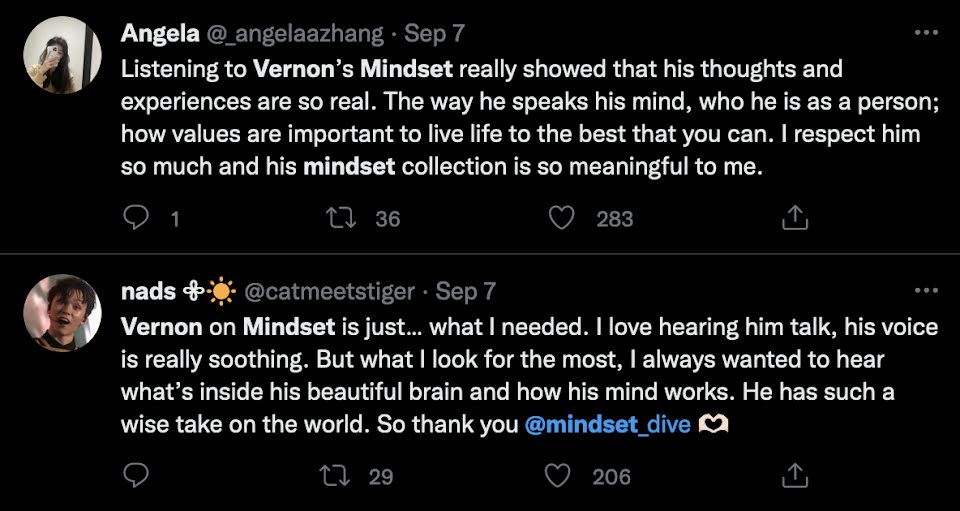The width and height of the screenshot is (960, 511).
Task: Open more options on Angela's tweet
Action: 927,33
